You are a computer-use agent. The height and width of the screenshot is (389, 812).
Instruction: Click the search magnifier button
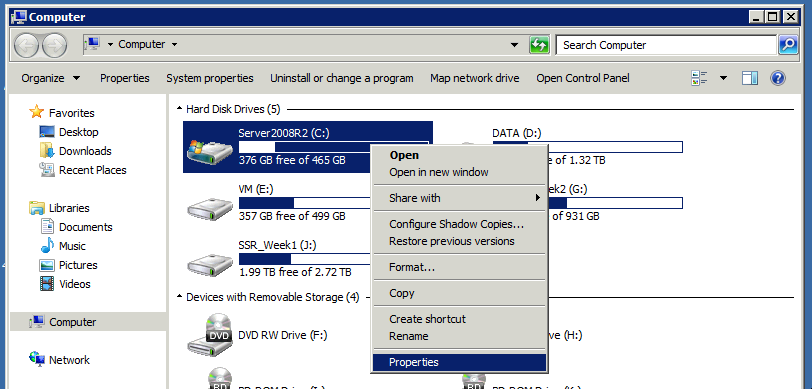tap(788, 45)
